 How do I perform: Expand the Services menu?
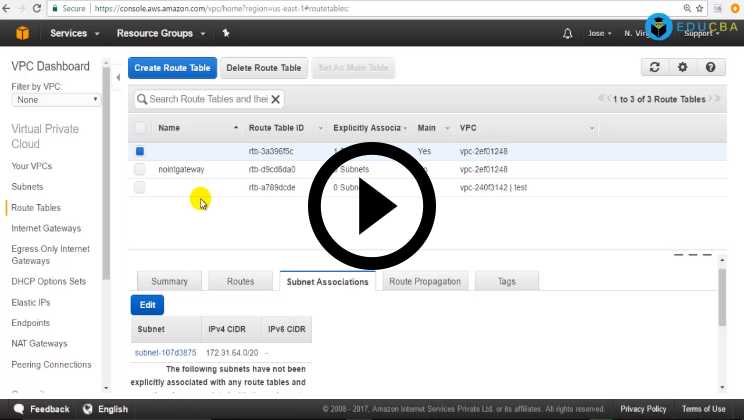[74, 33]
